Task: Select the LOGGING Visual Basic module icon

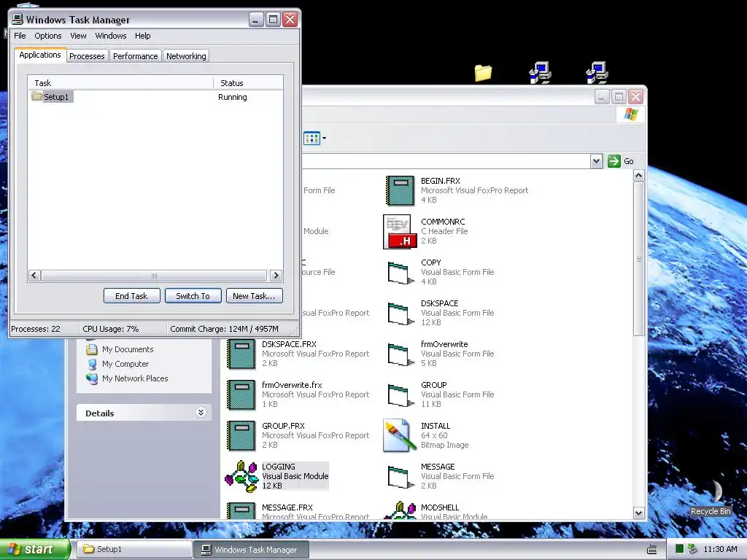Action: (241, 476)
